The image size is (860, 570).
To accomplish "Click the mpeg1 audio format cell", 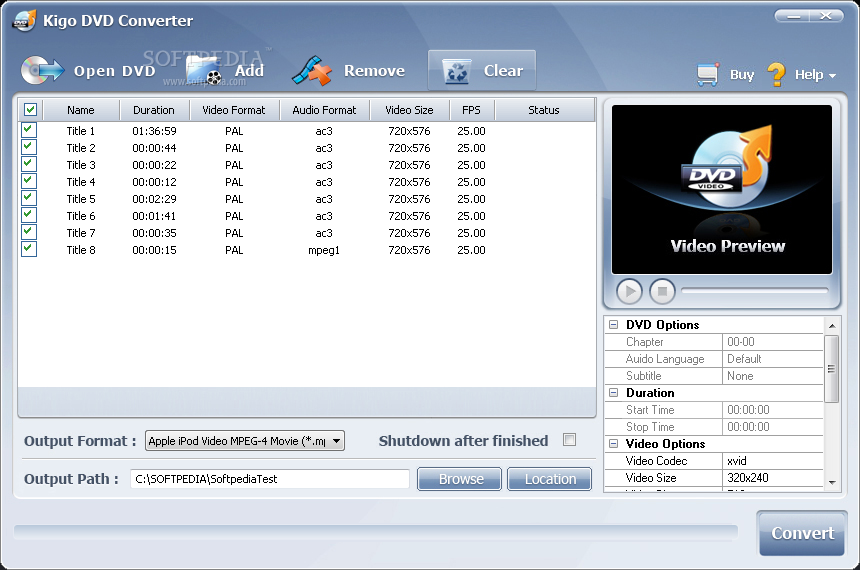I will click(x=324, y=250).
